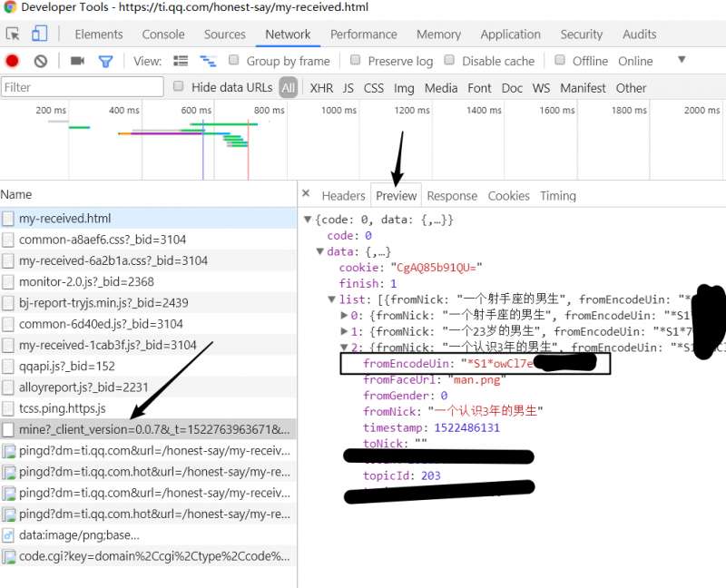This screenshot has height=588, width=726.
Task: Click the inspect element picker icon
Action: click(x=13, y=34)
